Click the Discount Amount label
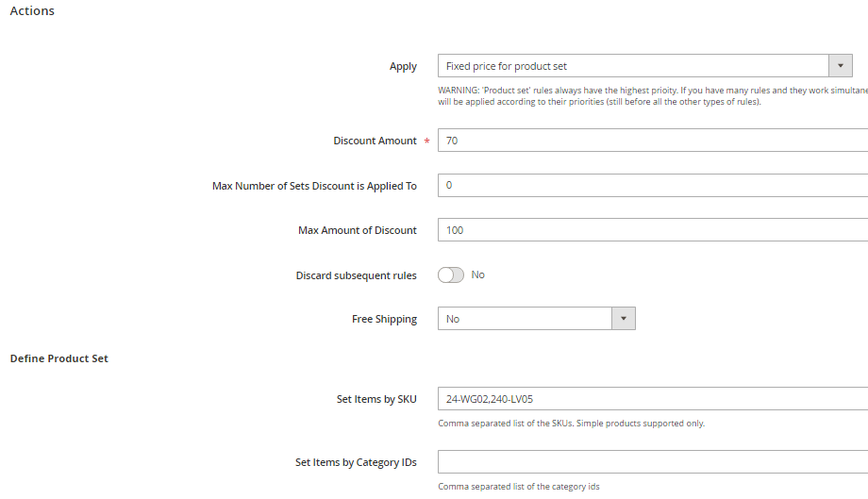The image size is (868, 499). point(375,141)
